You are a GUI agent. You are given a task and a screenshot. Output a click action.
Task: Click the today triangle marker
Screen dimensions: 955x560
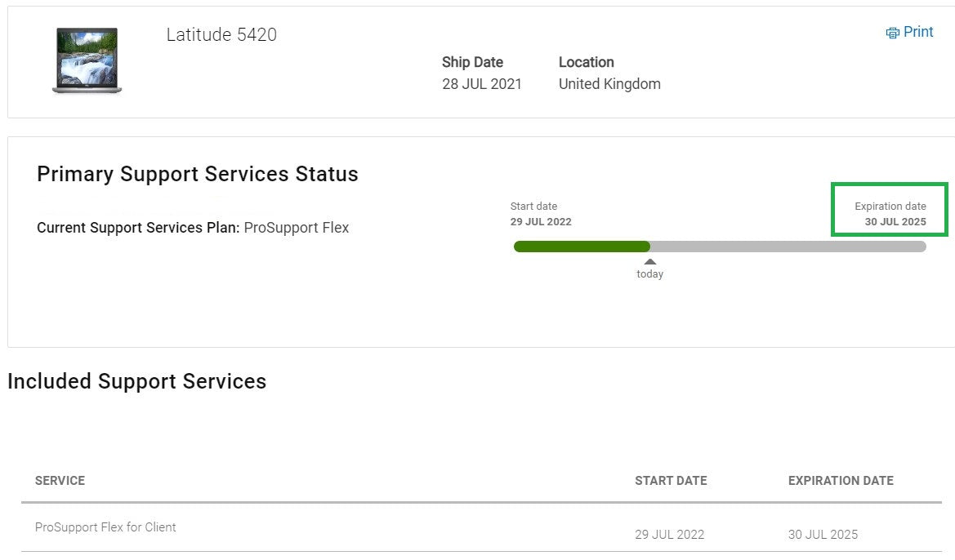[x=649, y=262]
